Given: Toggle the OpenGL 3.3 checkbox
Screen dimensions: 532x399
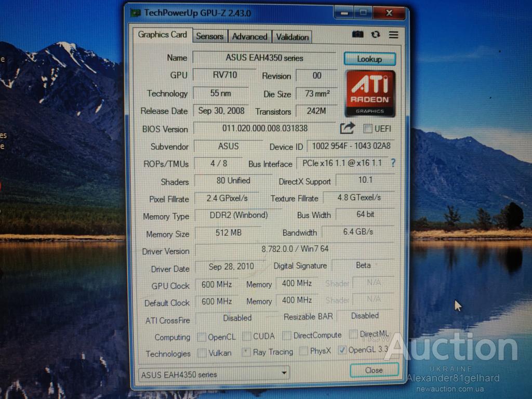Looking at the screenshot, I should pos(342,350).
